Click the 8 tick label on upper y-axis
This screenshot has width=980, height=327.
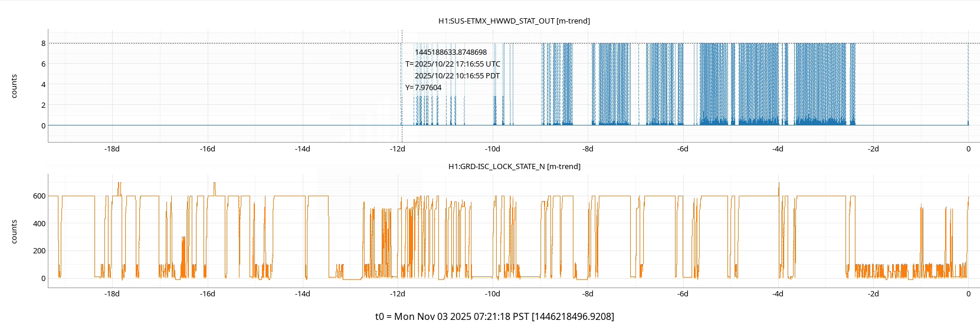point(43,43)
